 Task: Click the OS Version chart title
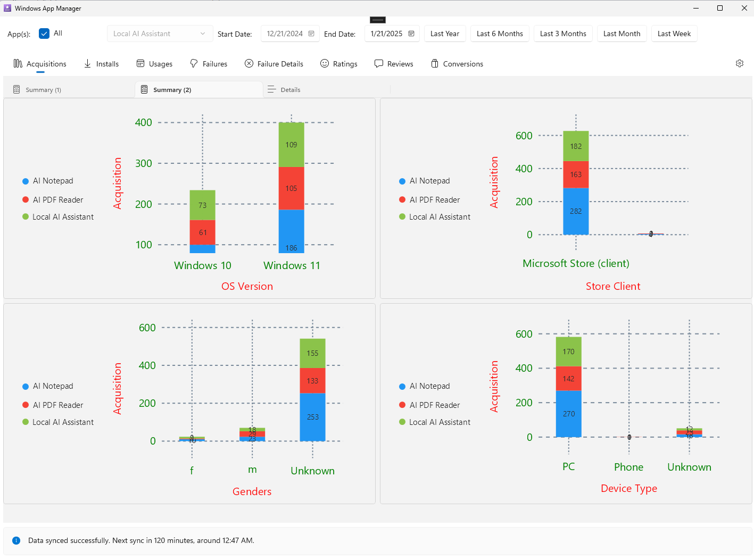coord(247,286)
